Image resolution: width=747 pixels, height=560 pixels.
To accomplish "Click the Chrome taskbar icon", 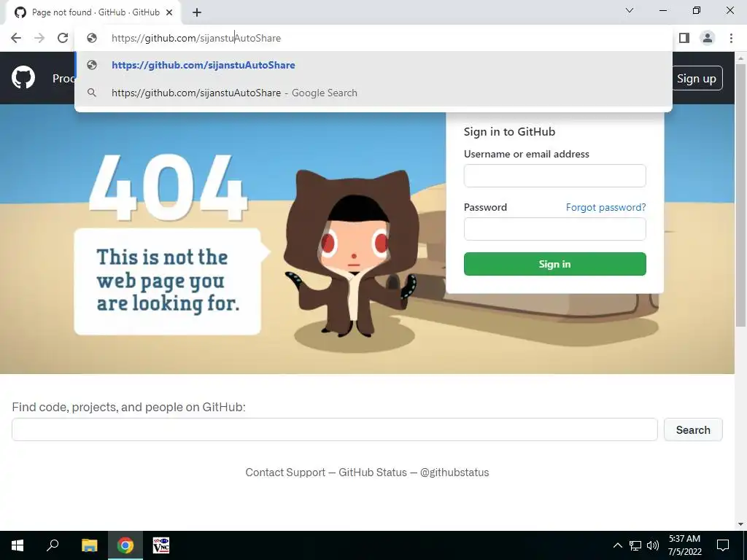I will 125,545.
